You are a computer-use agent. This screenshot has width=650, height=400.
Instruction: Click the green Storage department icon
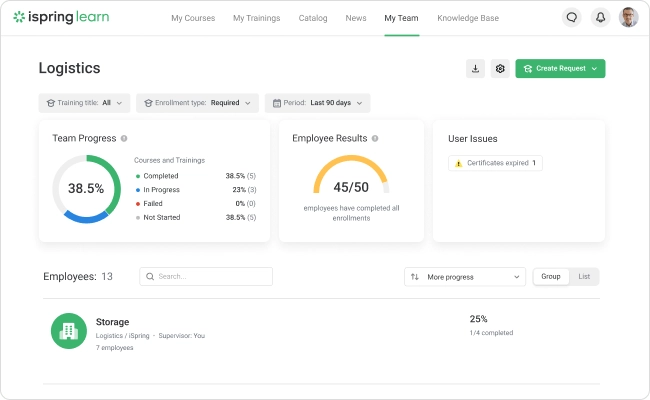[x=69, y=331]
